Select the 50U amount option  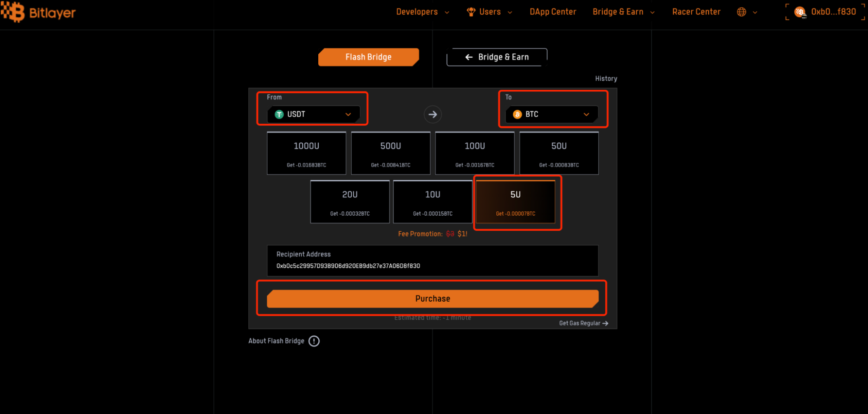pos(559,153)
